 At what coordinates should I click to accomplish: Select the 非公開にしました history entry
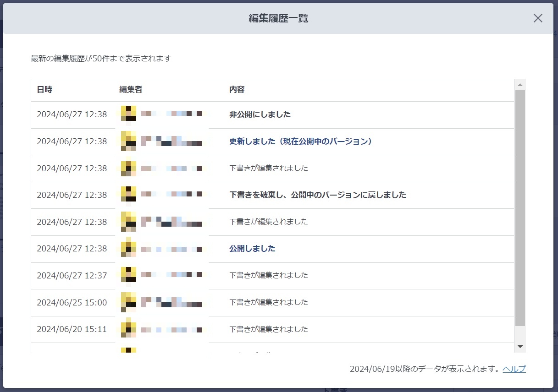pyautogui.click(x=260, y=114)
